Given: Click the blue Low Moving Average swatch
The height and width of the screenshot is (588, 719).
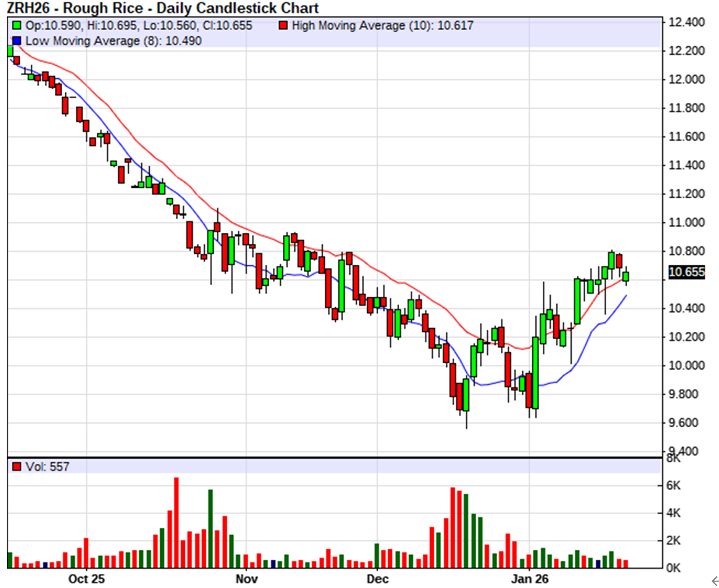Looking at the screenshot, I should (17, 41).
